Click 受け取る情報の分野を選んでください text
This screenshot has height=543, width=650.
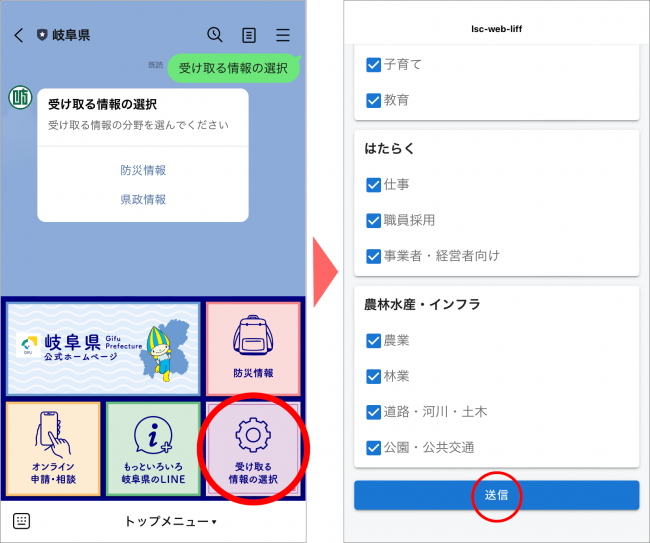point(138,125)
